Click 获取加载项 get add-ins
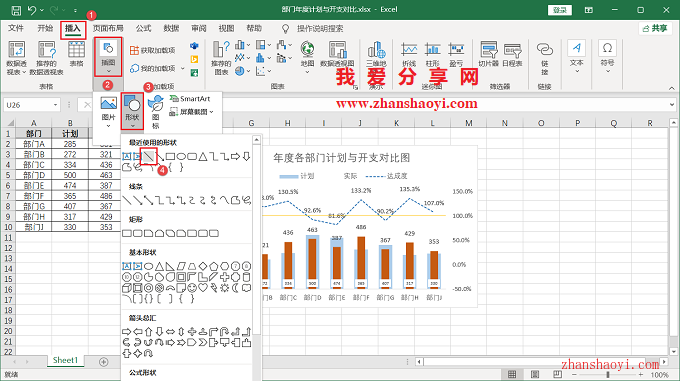The height and width of the screenshot is (381, 680). 153,50
